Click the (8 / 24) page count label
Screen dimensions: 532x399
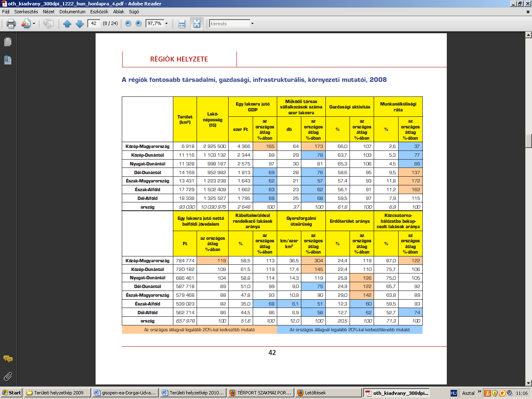point(110,23)
